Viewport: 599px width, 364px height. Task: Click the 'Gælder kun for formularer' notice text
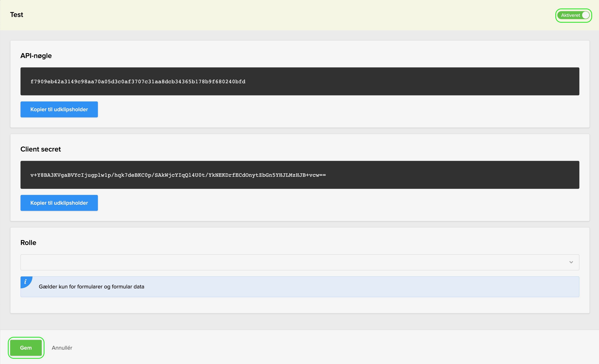coord(91,287)
